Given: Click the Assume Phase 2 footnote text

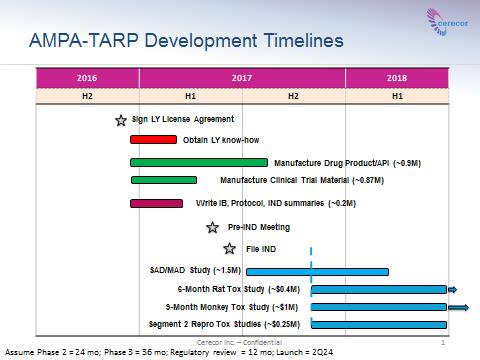Looking at the screenshot, I should coord(169,352).
